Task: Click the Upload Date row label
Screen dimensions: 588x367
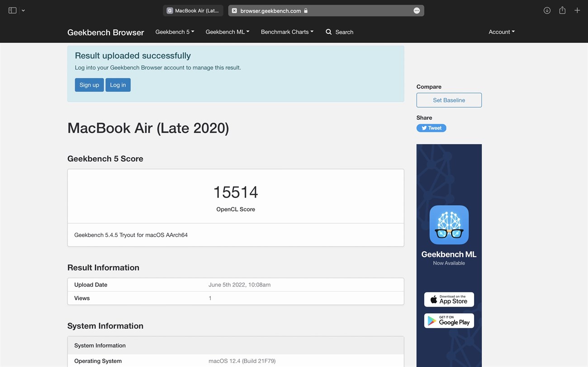Action: [90, 285]
